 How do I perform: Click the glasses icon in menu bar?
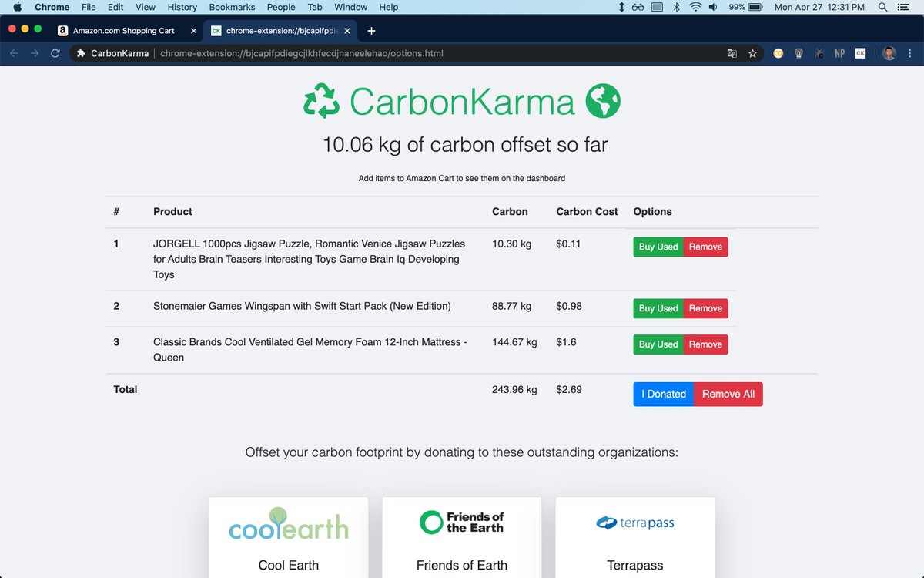pyautogui.click(x=638, y=7)
